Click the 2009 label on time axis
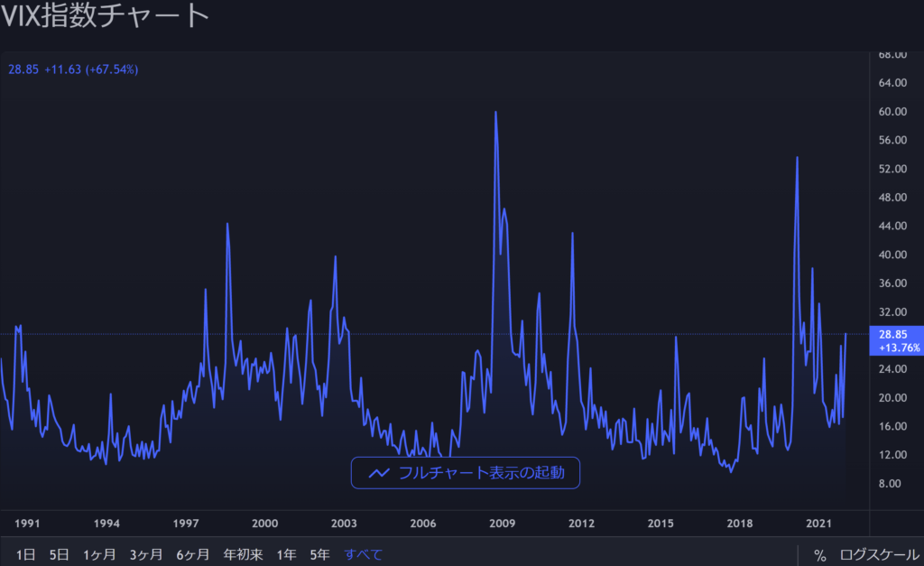 pos(503,524)
